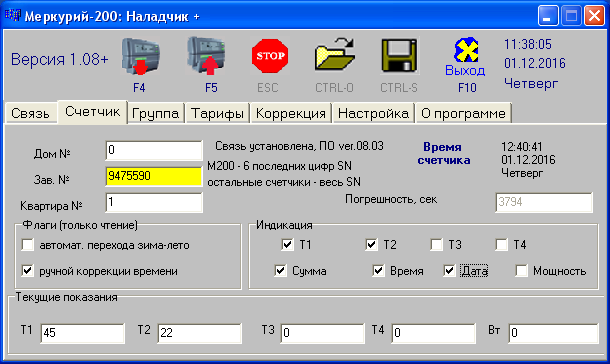Click the floppy disk save icon
Screen dimensions: 610x364
click(399, 55)
